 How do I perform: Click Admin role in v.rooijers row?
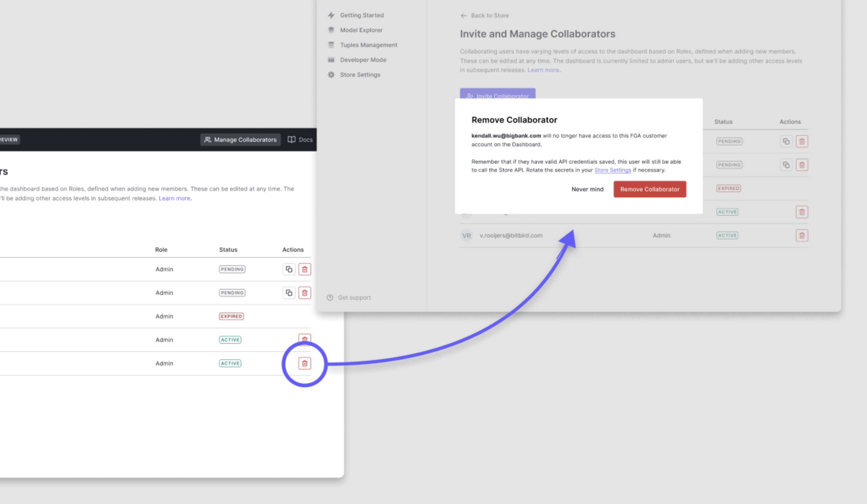[661, 235]
